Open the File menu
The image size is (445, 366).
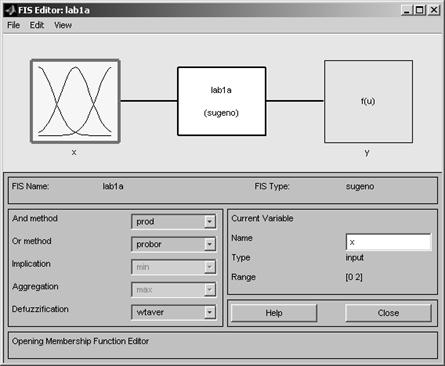[14, 25]
